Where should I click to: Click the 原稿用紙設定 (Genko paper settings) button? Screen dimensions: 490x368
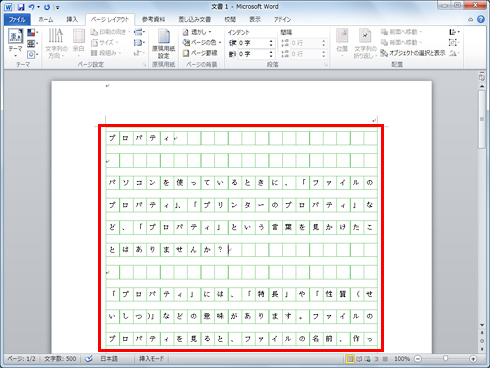click(x=163, y=43)
